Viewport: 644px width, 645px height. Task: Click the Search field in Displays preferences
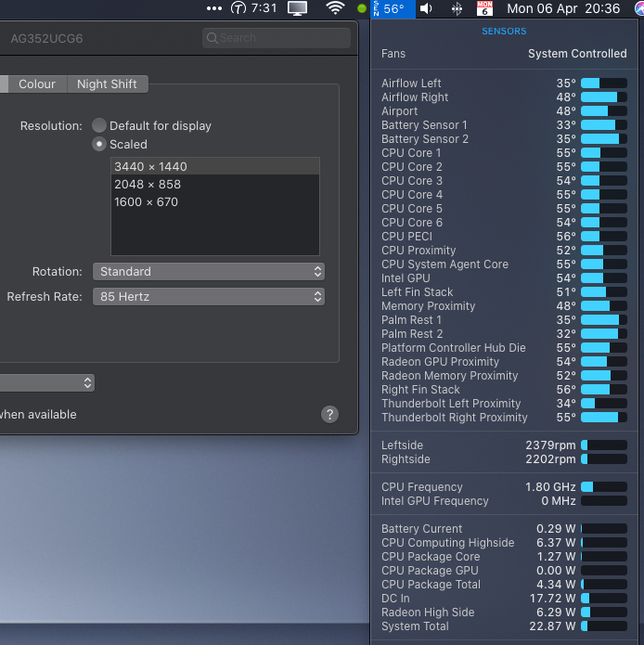(x=277, y=38)
